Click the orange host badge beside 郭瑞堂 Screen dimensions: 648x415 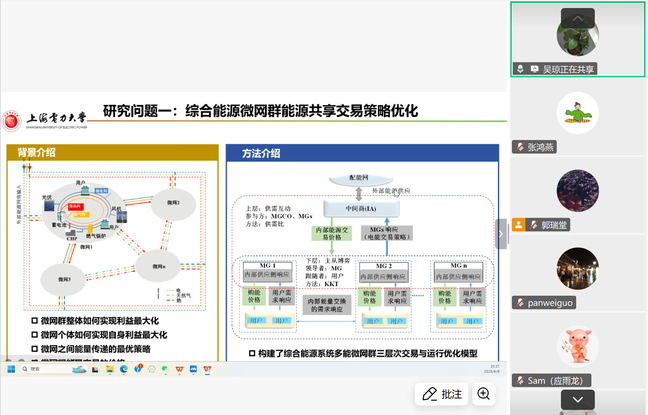(518, 225)
